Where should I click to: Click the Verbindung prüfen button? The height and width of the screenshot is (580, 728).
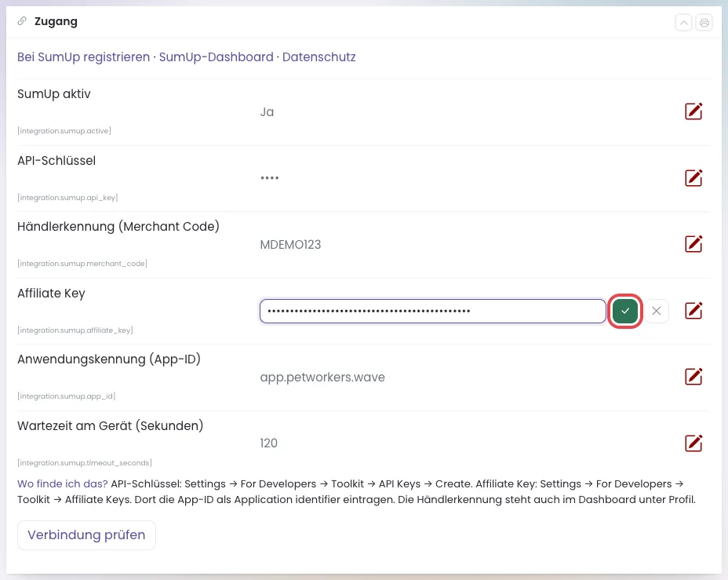click(86, 535)
